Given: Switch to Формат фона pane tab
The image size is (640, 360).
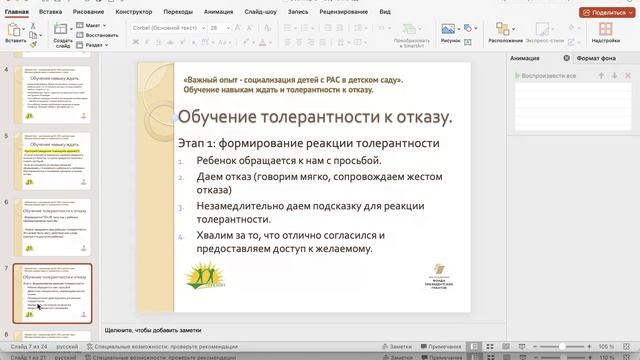Looking at the screenshot, I should click(596, 58).
